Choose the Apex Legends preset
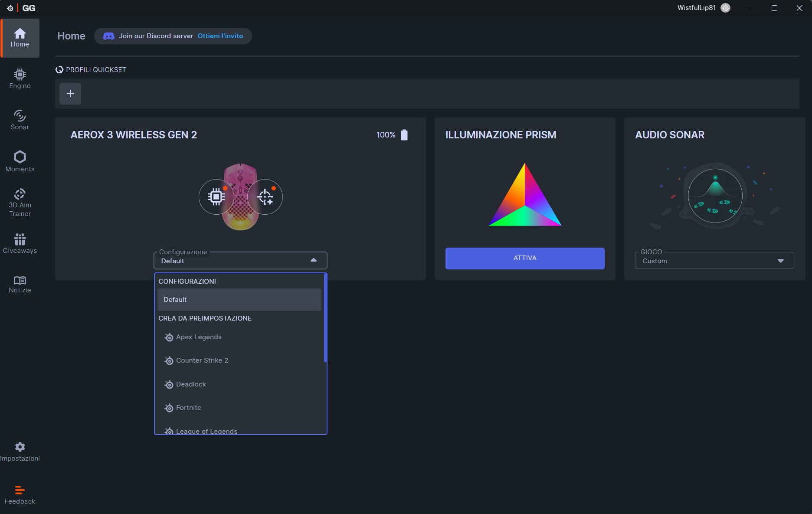Screen dimensions: 812x514 pos(199,337)
